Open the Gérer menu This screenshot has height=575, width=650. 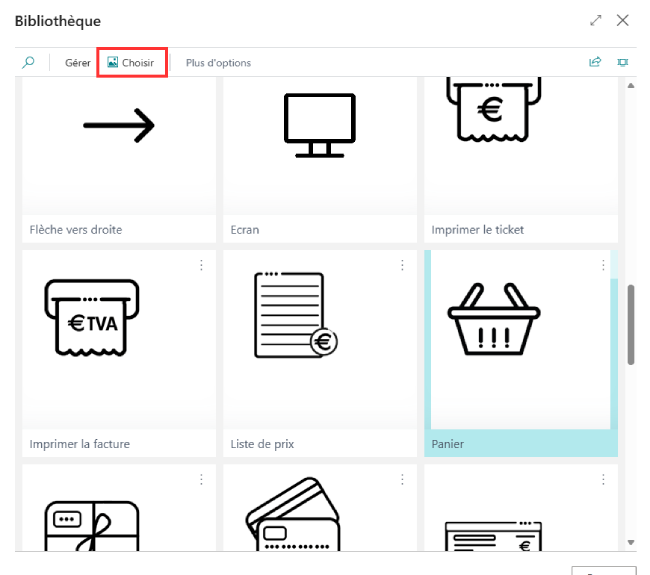[78, 63]
